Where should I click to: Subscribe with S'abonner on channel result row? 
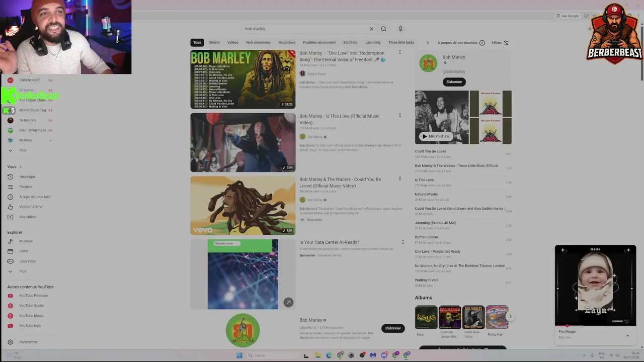point(393,328)
